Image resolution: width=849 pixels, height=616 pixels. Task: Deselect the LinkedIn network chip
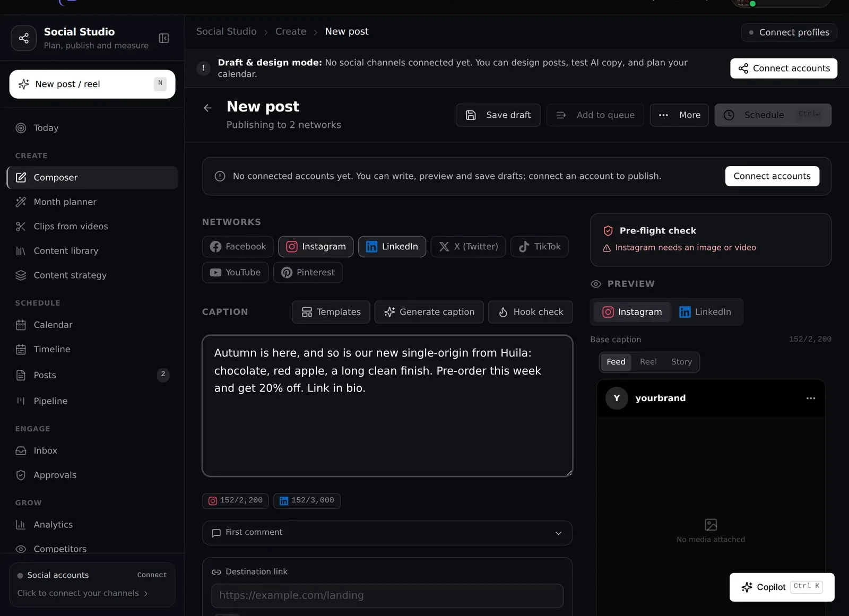pyautogui.click(x=392, y=247)
